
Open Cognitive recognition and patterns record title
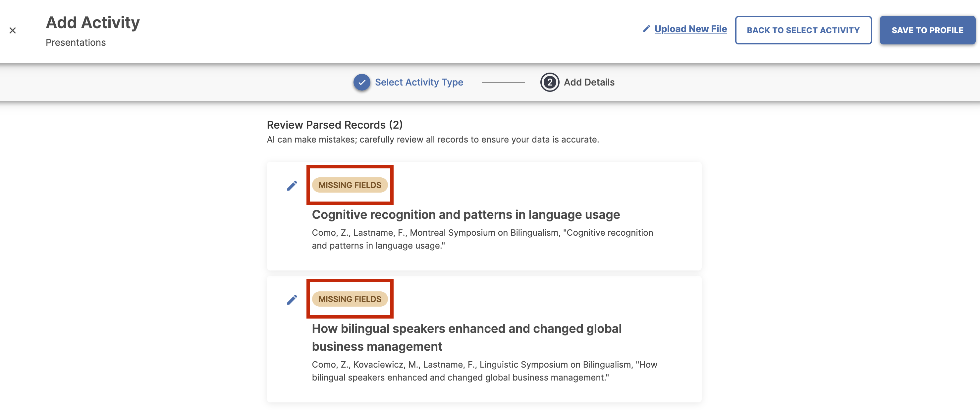click(x=466, y=214)
